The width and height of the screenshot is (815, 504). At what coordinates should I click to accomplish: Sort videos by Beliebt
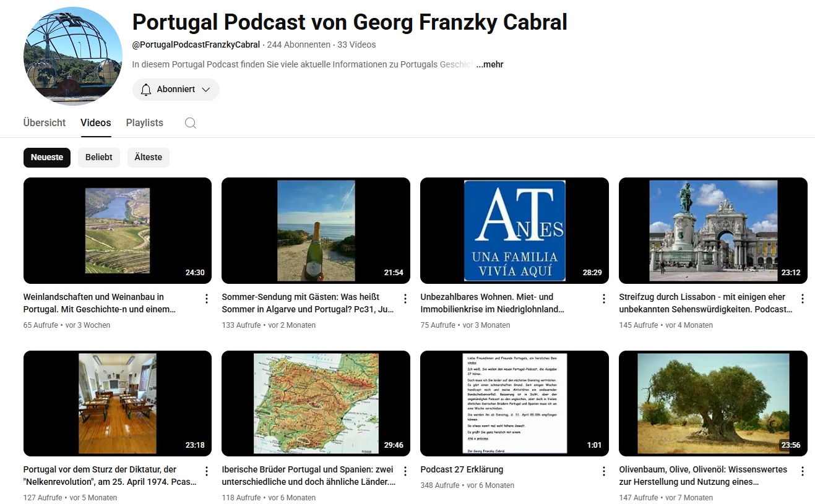click(99, 157)
